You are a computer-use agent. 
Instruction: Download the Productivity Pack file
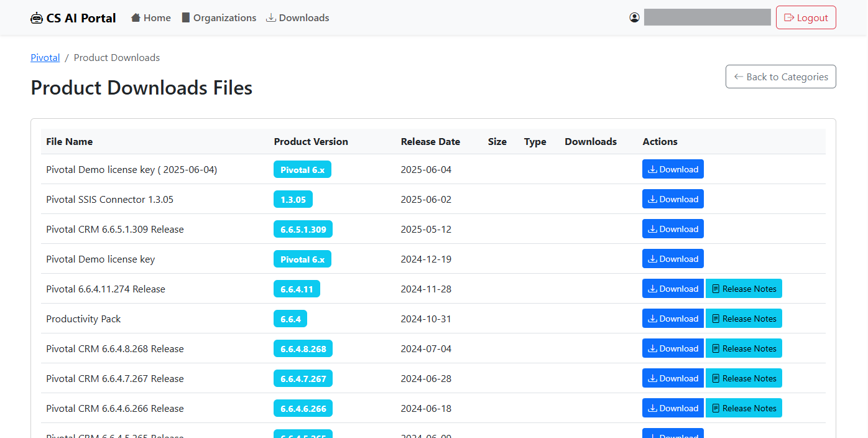[x=673, y=319]
